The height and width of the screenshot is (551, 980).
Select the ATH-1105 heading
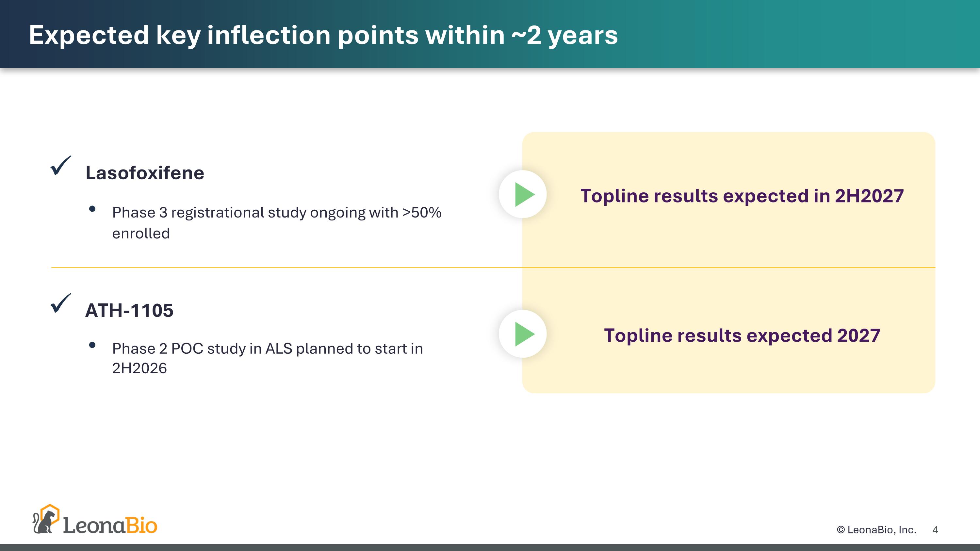129,310
